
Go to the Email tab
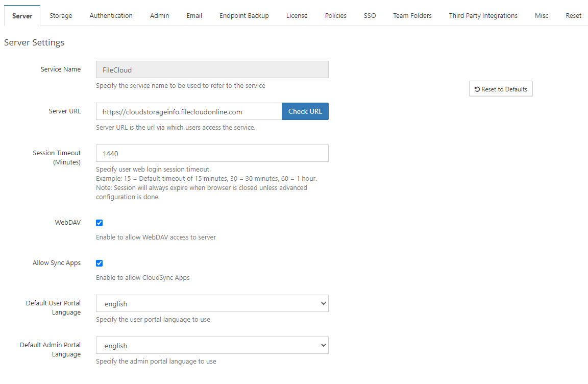194,15
